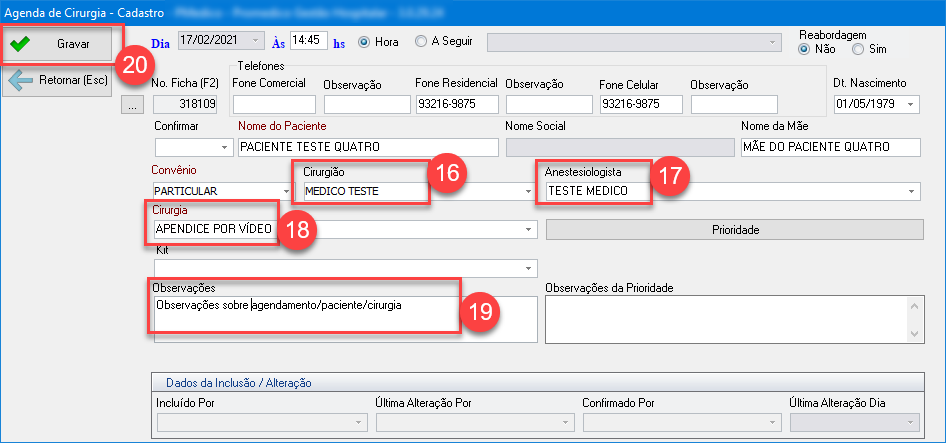Click the Observações text area
Screen dimensions: 946x443
click(345, 320)
